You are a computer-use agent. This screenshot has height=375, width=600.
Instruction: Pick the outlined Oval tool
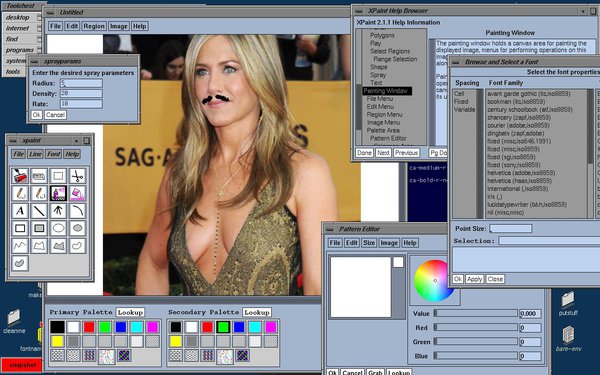(x=58, y=228)
